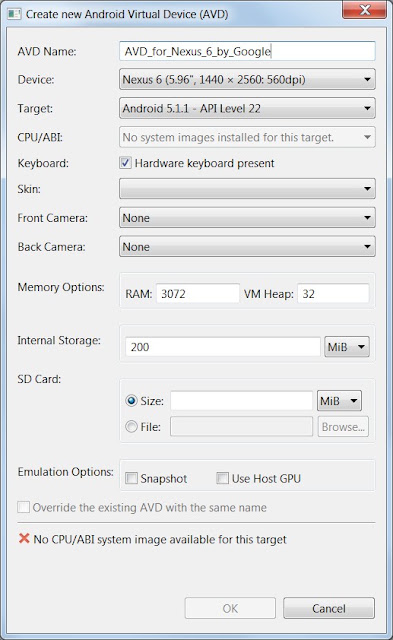Click the 'AVD Name:' label
Image resolution: width=393 pixels, height=640 pixels.
tap(47, 51)
